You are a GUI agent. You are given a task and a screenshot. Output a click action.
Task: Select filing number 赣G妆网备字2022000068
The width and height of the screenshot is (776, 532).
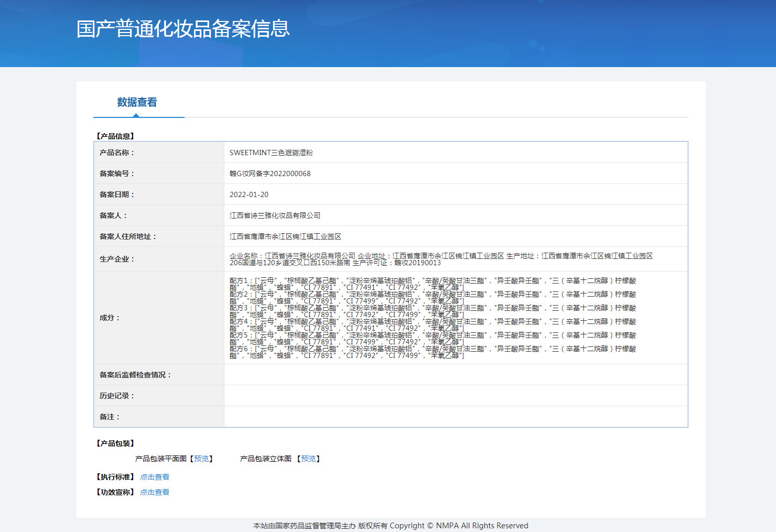270,173
